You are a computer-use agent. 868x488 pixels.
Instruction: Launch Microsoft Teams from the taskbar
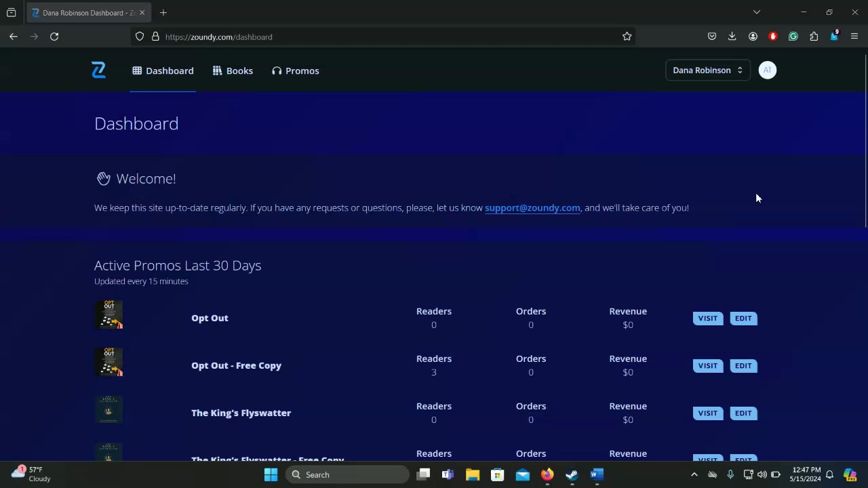click(x=448, y=474)
